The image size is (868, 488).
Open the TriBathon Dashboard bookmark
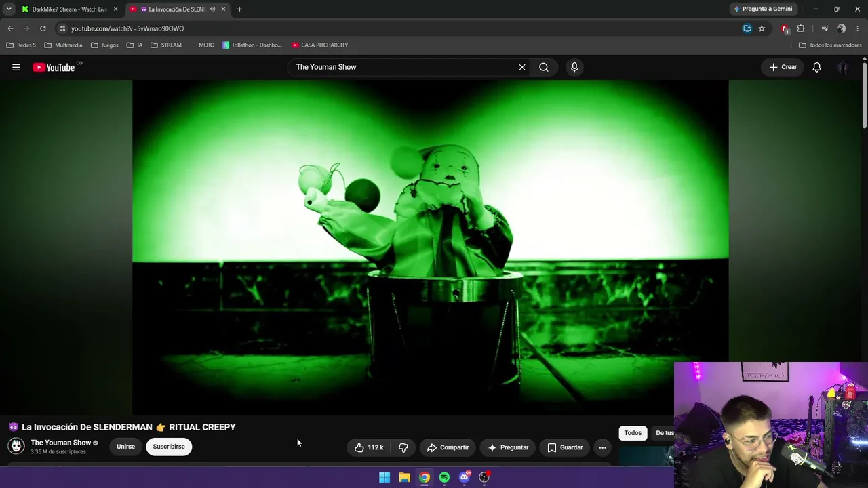click(252, 45)
